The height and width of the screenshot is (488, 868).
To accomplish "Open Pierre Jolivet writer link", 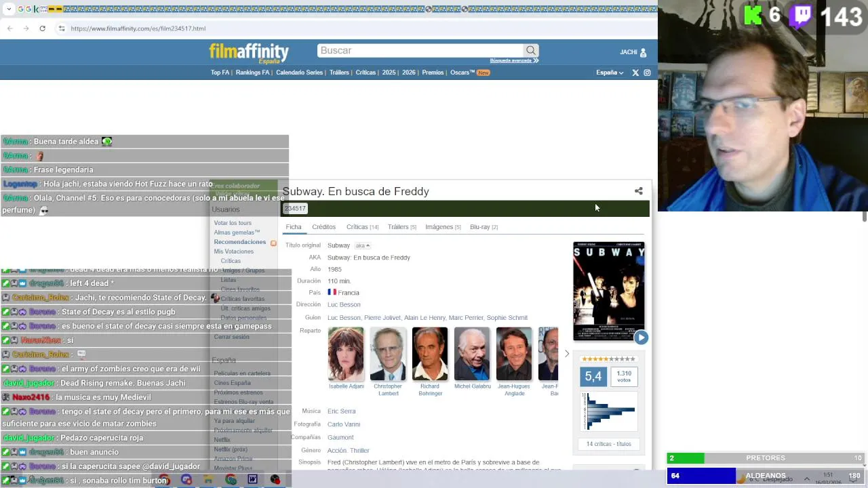I will (x=381, y=318).
